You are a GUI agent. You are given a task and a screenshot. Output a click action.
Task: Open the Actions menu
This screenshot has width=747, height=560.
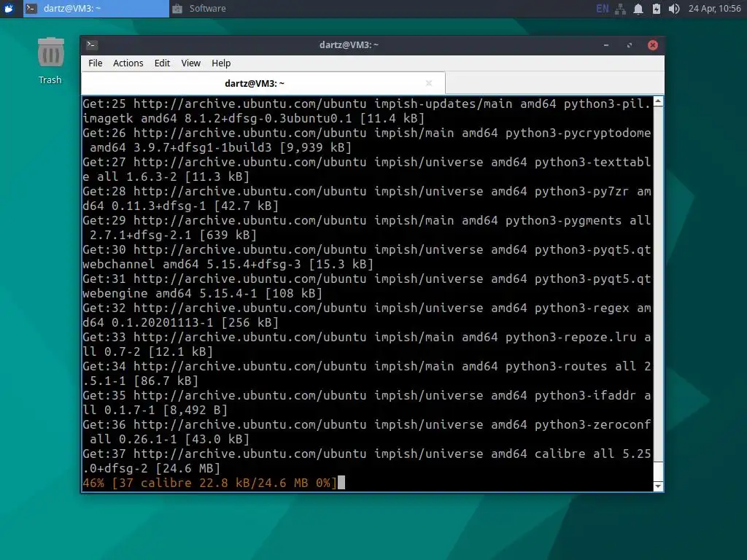[x=128, y=63]
